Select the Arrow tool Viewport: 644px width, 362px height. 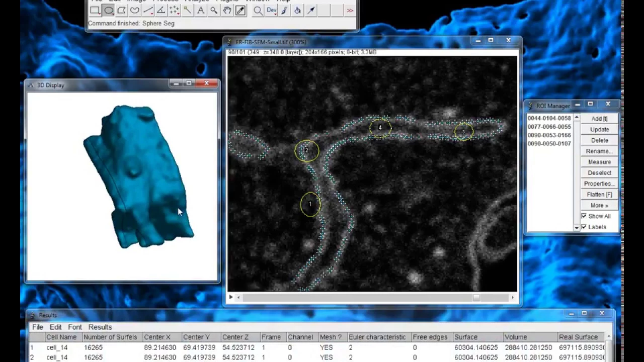coord(311,10)
